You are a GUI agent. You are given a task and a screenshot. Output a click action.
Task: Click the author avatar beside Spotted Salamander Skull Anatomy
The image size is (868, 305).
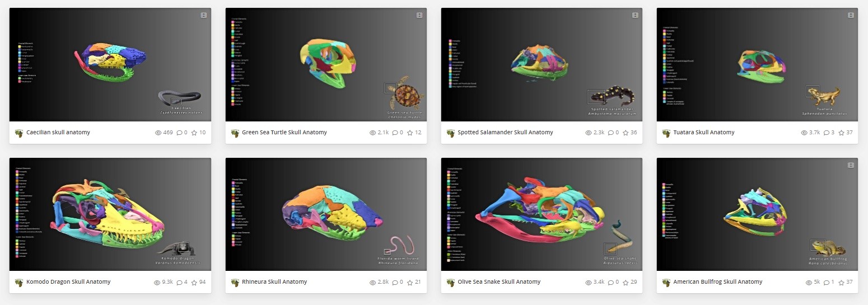coord(451,133)
